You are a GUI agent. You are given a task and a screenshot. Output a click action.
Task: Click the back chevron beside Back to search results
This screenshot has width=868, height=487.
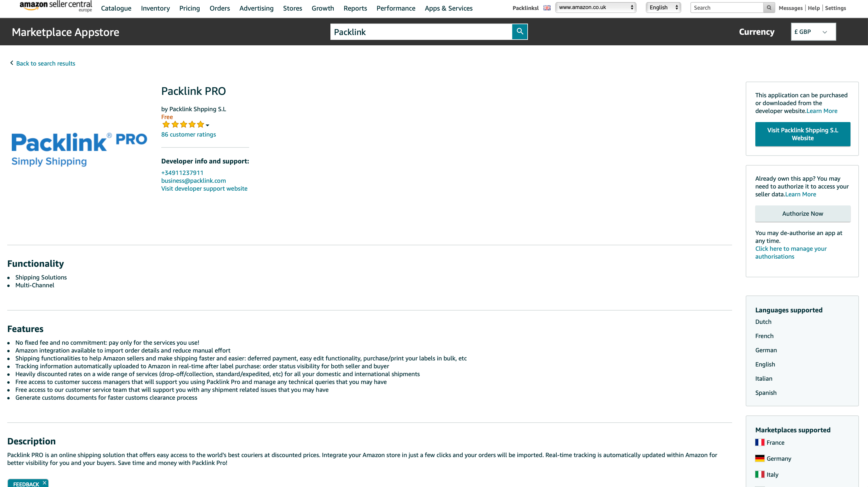(x=11, y=63)
